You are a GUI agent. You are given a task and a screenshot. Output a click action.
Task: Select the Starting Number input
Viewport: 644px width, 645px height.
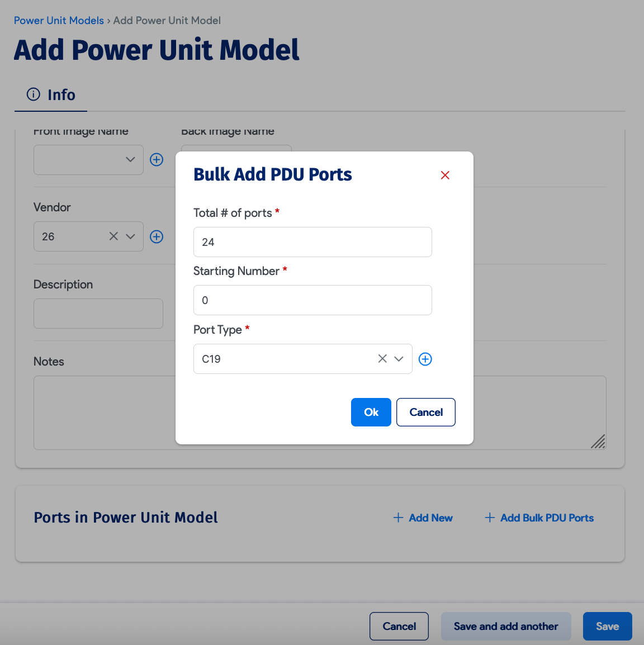point(312,300)
